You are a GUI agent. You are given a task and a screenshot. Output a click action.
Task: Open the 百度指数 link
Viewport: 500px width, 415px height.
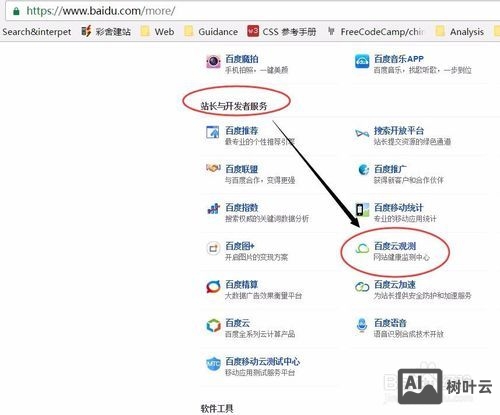click(242, 207)
